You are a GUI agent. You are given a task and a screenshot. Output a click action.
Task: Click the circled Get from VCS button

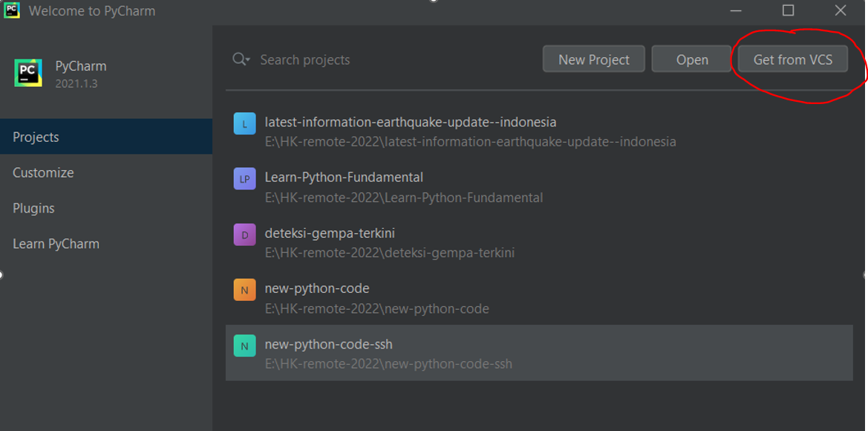click(x=792, y=59)
